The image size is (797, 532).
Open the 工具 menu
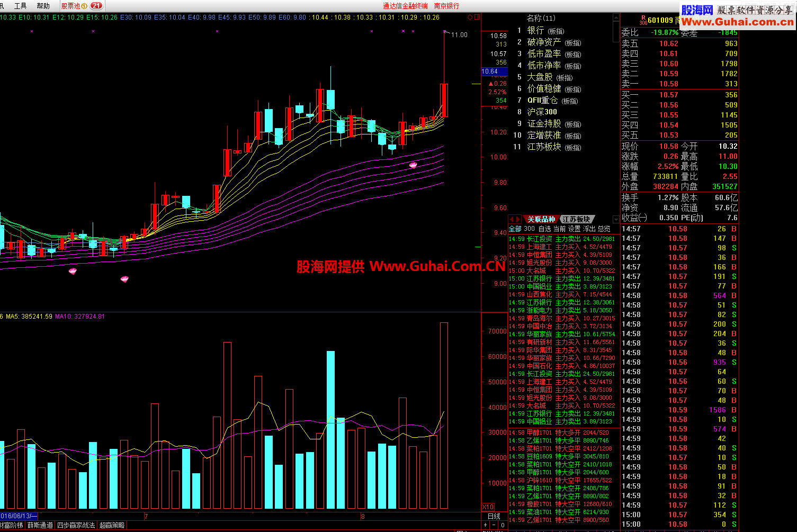pyautogui.click(x=20, y=6)
